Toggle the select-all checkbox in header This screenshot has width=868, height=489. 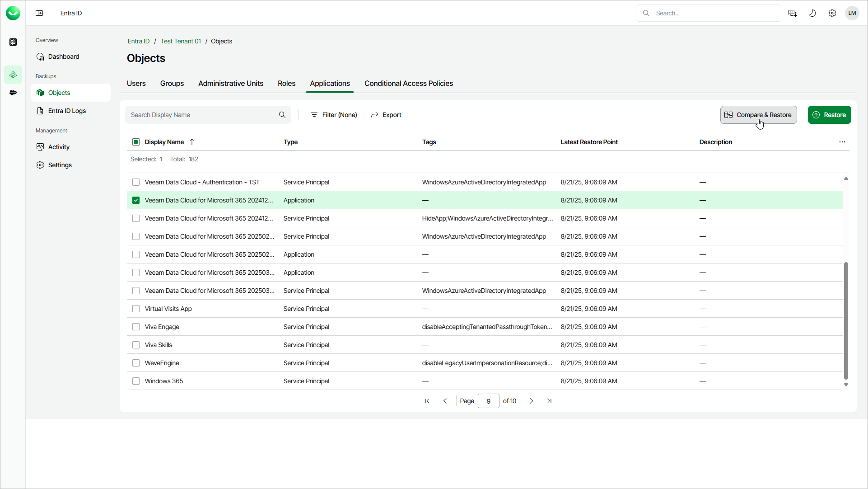coord(136,142)
